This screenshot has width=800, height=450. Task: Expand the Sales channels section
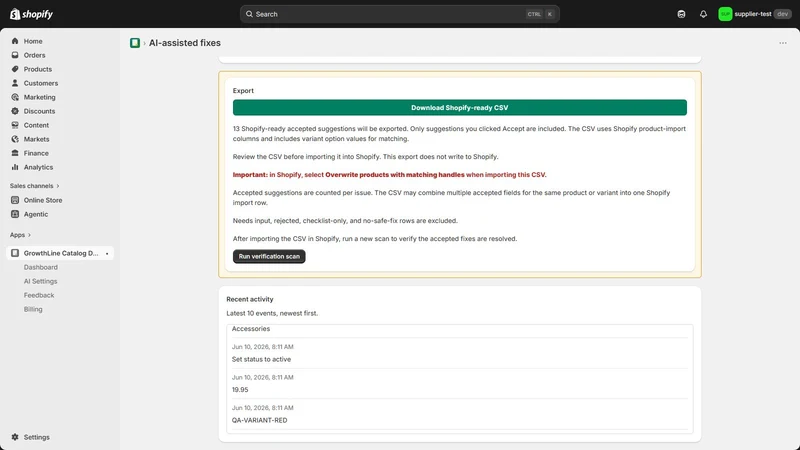[35, 186]
